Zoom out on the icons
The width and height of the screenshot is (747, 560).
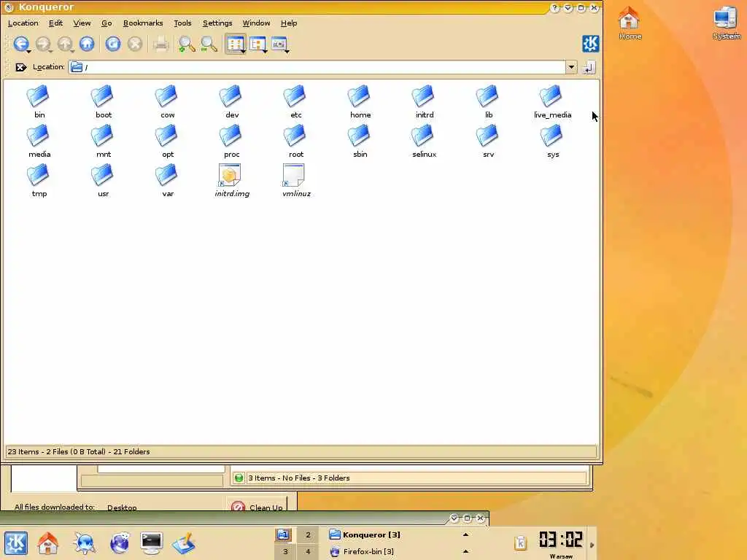[x=209, y=44]
